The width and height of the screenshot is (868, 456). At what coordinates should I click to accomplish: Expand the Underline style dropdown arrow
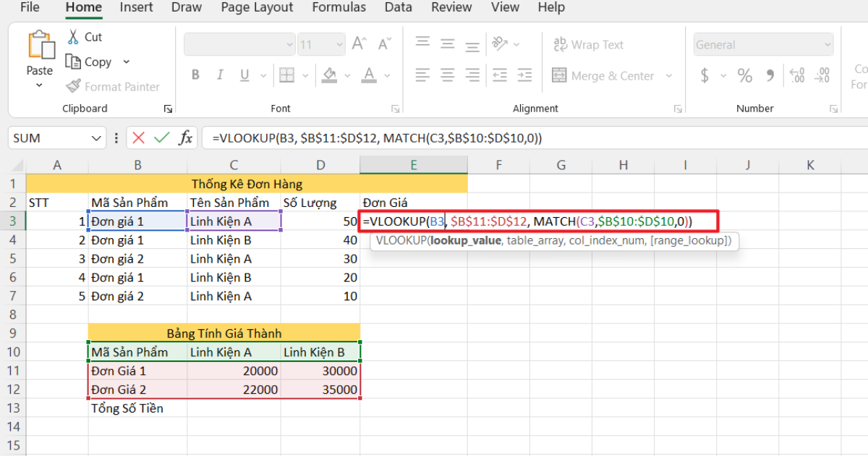263,75
